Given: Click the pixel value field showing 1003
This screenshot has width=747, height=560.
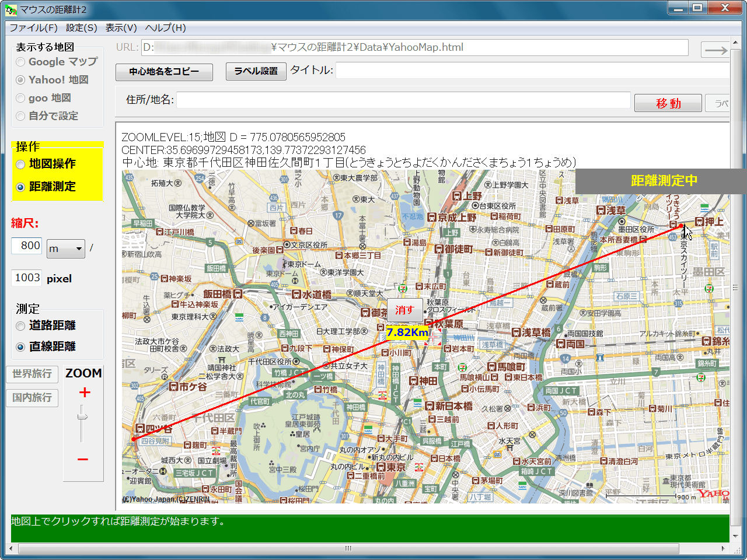Looking at the screenshot, I should [27, 278].
